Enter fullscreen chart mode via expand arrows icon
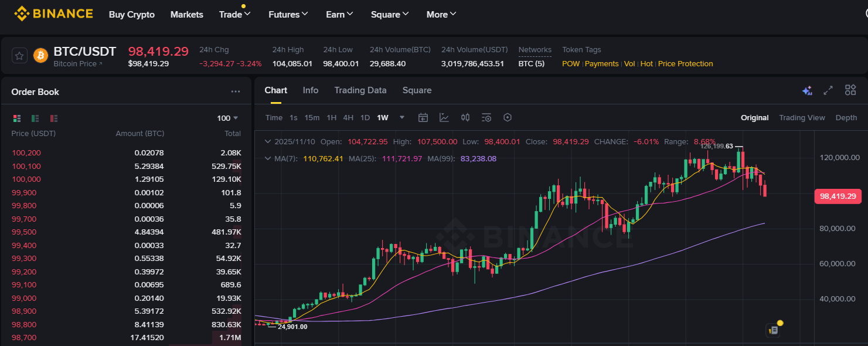 point(828,90)
